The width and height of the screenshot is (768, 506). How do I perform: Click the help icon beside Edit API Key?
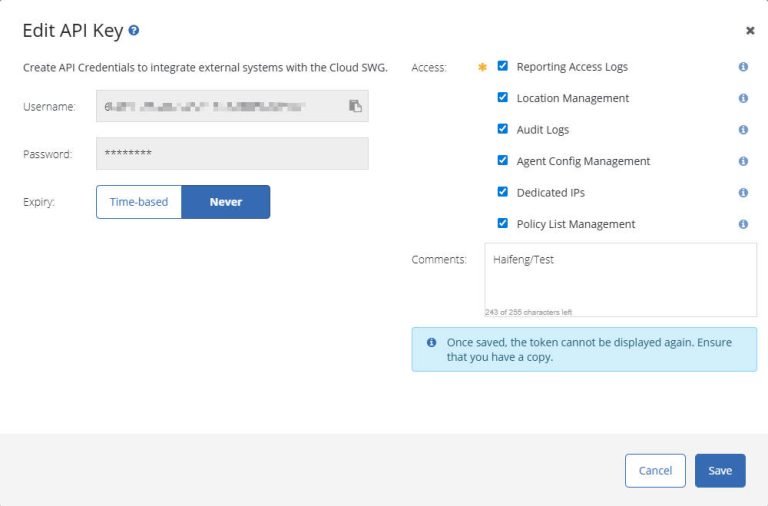point(134,31)
